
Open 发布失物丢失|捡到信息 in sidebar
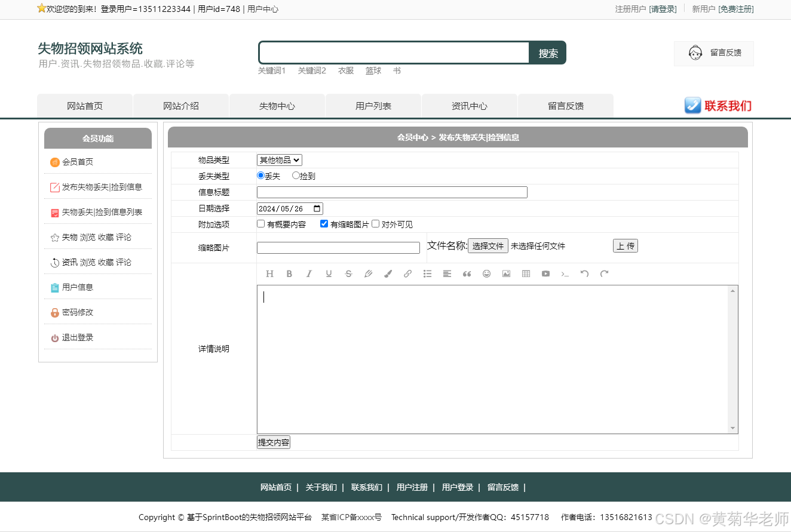coord(102,187)
